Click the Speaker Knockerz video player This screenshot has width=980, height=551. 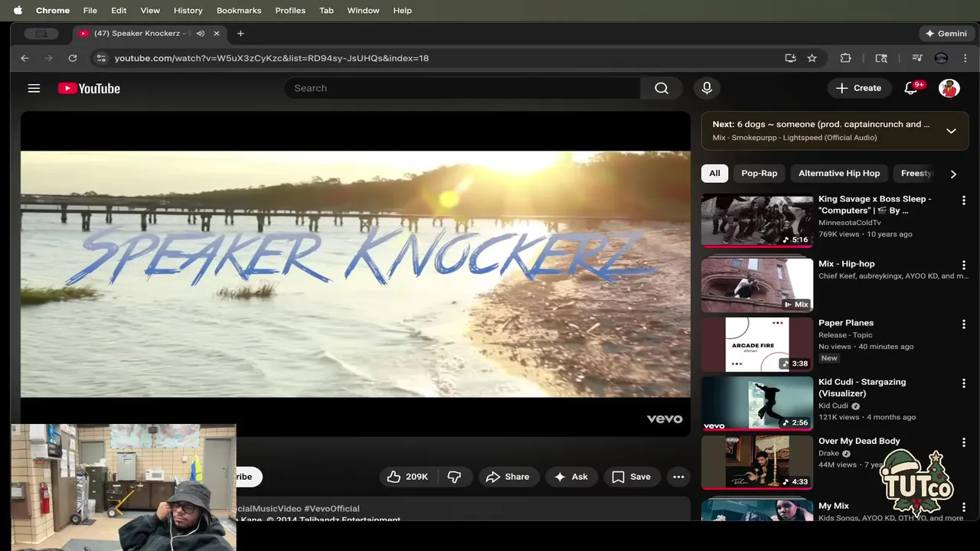pyautogui.click(x=355, y=274)
